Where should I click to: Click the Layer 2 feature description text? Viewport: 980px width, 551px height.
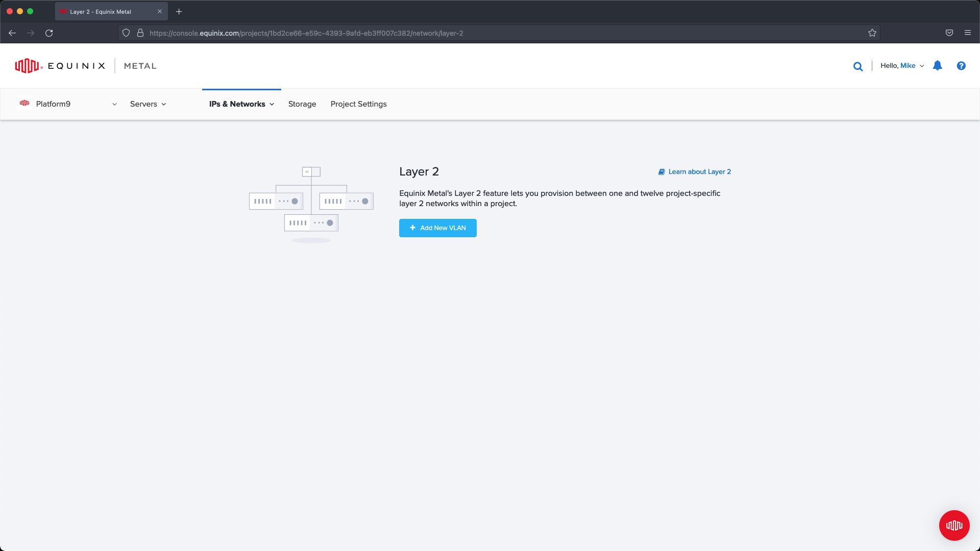[559, 198]
